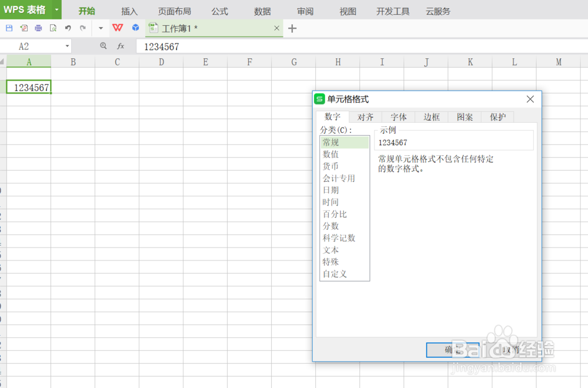Click the magnifier icon beside formula bar
The height and width of the screenshot is (388, 588).
click(x=103, y=46)
